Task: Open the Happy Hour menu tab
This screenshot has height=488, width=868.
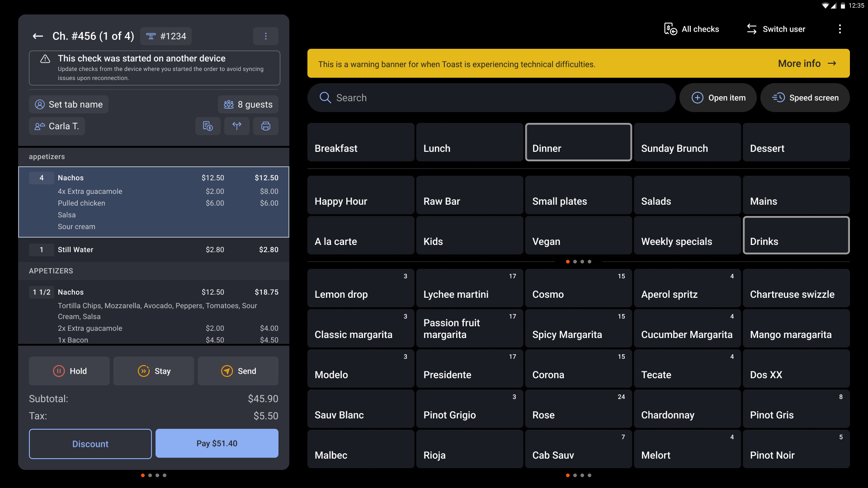Action: pos(361,195)
